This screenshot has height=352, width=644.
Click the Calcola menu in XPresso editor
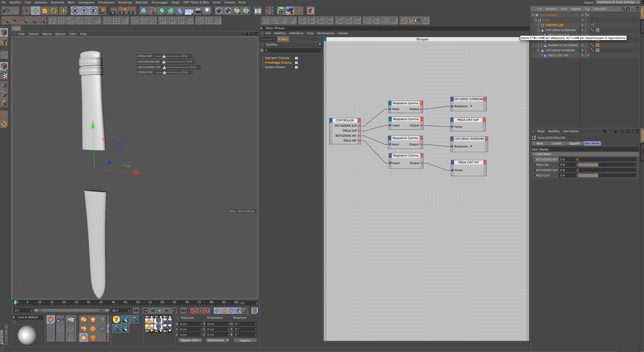343,33
